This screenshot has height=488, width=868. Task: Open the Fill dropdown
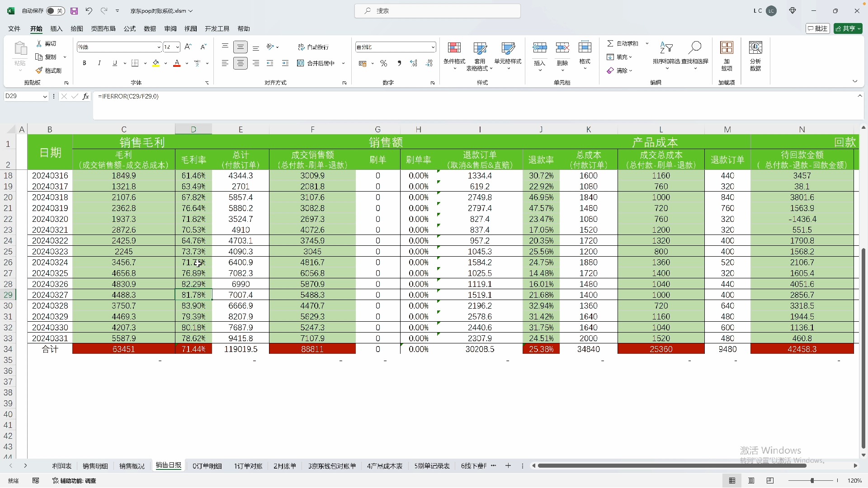(x=619, y=57)
